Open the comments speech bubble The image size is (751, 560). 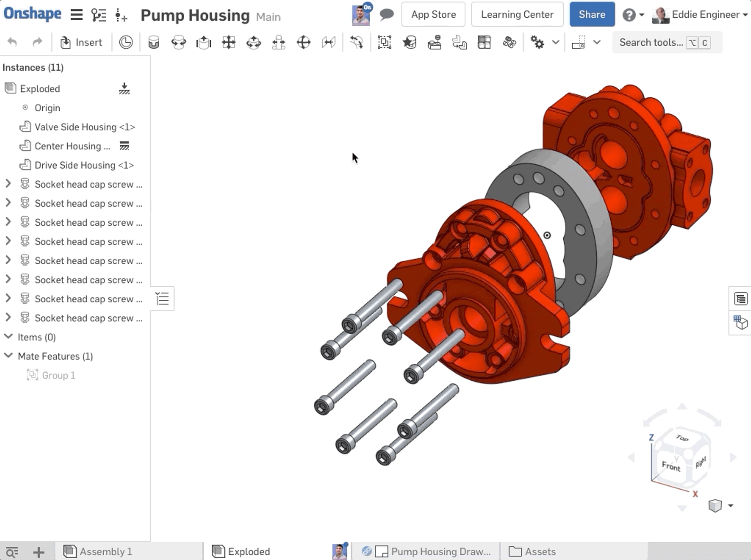pyautogui.click(x=386, y=15)
